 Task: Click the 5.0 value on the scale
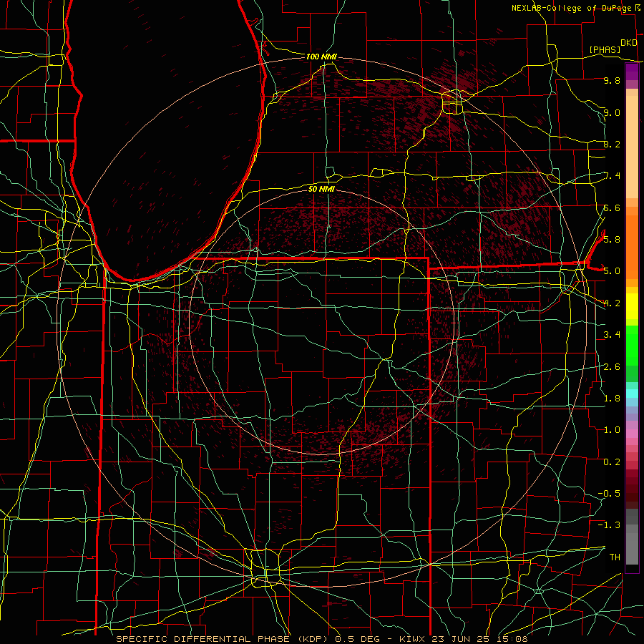point(612,271)
